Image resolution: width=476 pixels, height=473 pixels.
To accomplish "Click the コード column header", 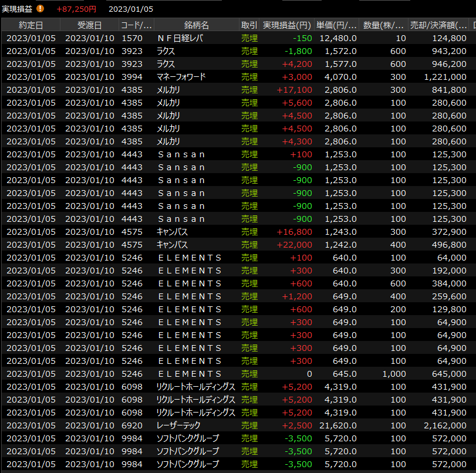I will (x=136, y=25).
